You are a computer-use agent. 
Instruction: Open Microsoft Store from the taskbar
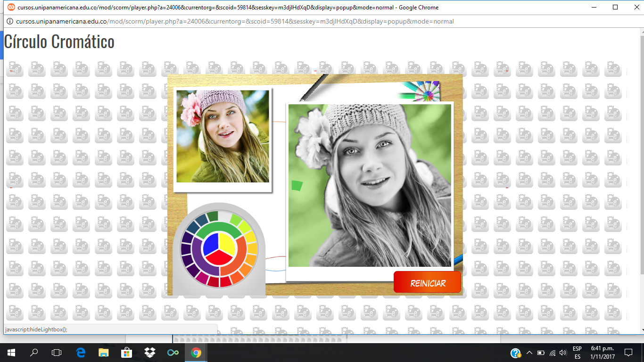[127, 353]
